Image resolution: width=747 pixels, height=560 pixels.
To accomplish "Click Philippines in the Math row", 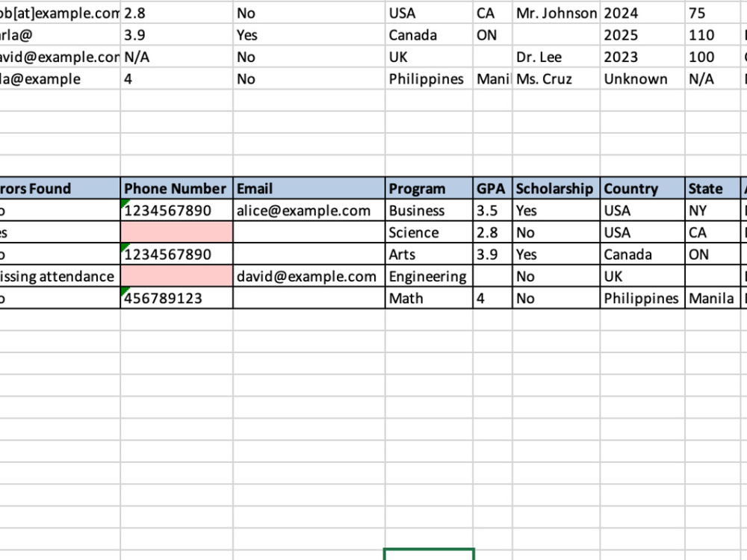I will coord(642,298).
